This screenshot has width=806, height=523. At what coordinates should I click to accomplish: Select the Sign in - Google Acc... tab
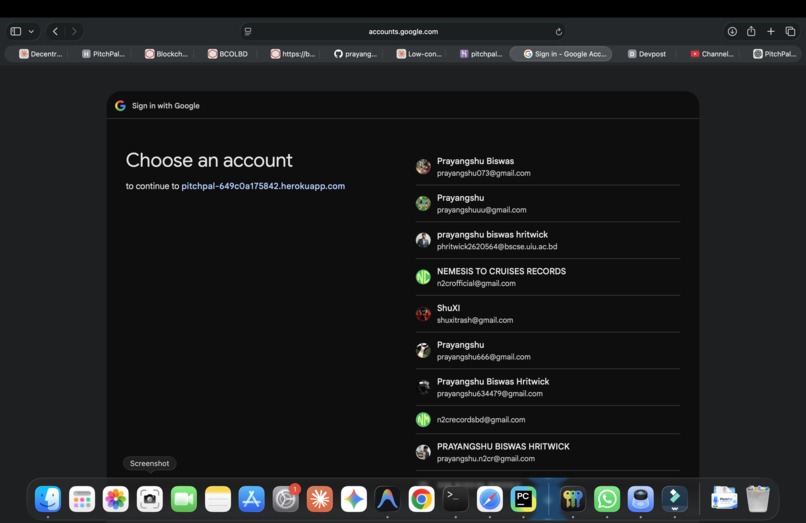[561, 54]
